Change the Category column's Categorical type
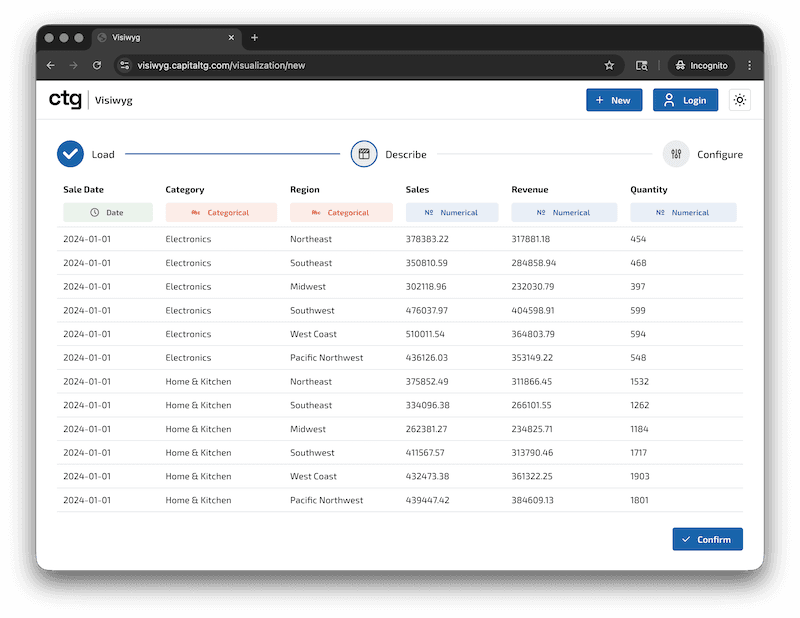The image size is (800, 618). tap(221, 212)
